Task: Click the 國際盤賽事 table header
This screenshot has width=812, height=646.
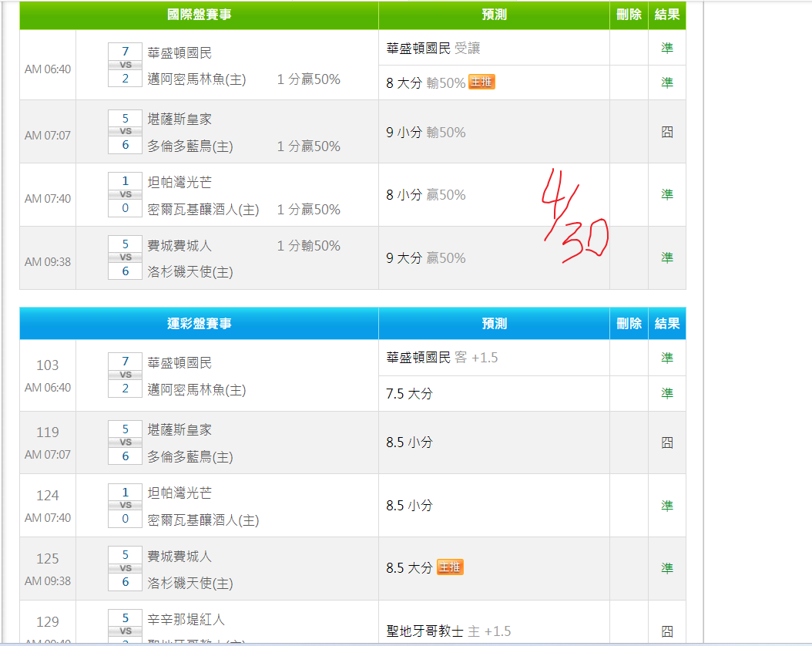Action: click(x=199, y=15)
